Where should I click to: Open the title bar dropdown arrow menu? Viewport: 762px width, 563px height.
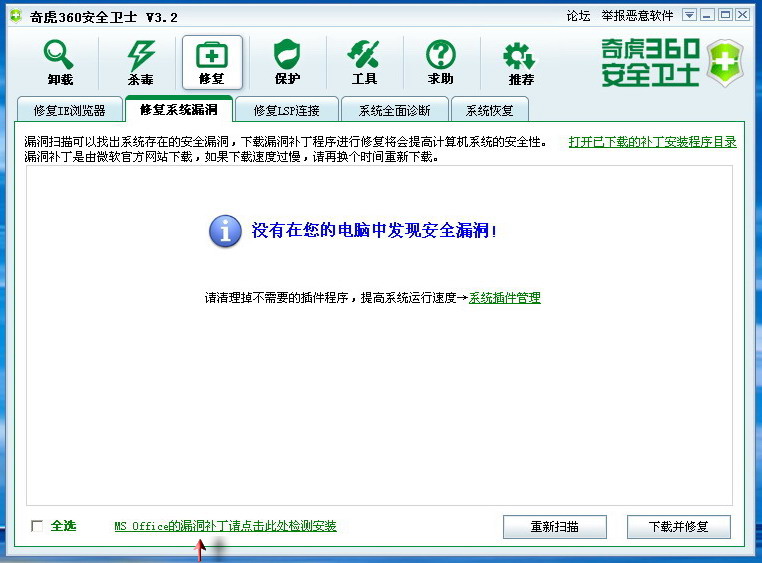click(689, 15)
